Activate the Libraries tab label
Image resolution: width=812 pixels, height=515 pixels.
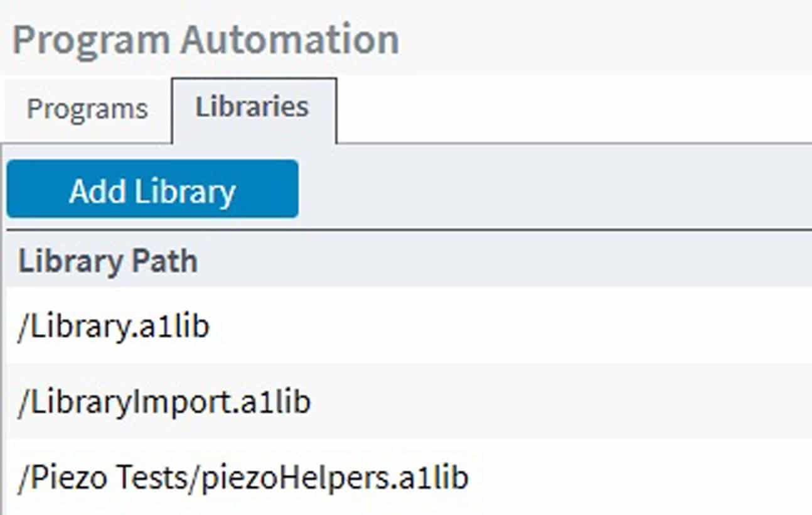pyautogui.click(x=252, y=107)
